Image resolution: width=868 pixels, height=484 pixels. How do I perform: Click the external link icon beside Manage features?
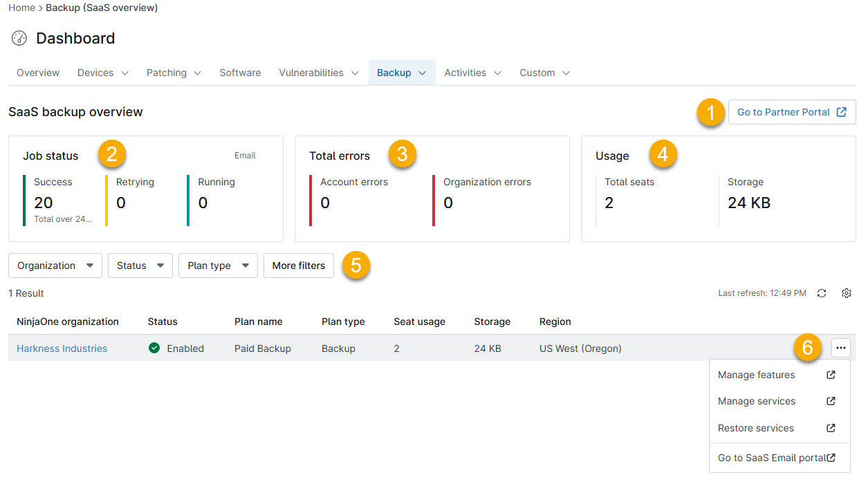click(x=831, y=375)
